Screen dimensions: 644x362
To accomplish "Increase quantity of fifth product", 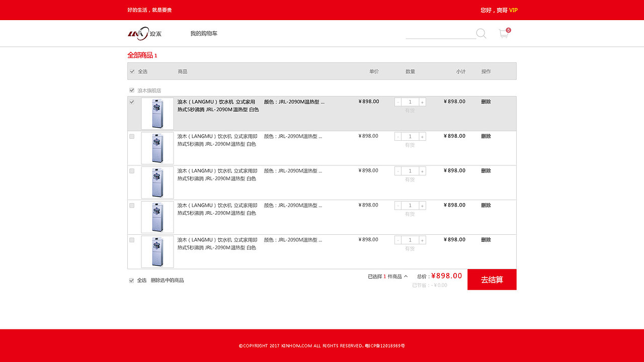I will pos(423,240).
